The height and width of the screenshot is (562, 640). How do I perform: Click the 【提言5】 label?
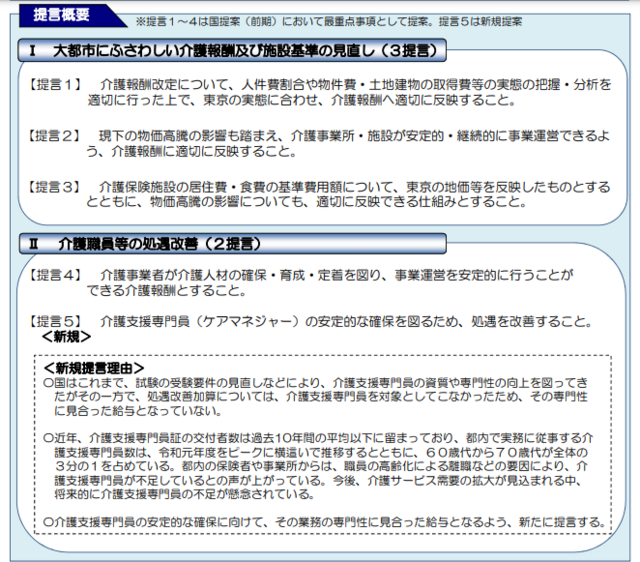56,322
